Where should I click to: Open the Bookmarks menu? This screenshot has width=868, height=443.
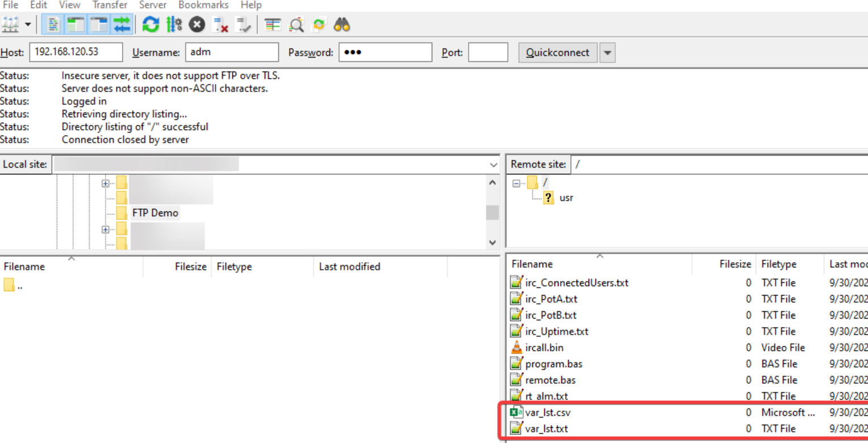click(x=203, y=5)
